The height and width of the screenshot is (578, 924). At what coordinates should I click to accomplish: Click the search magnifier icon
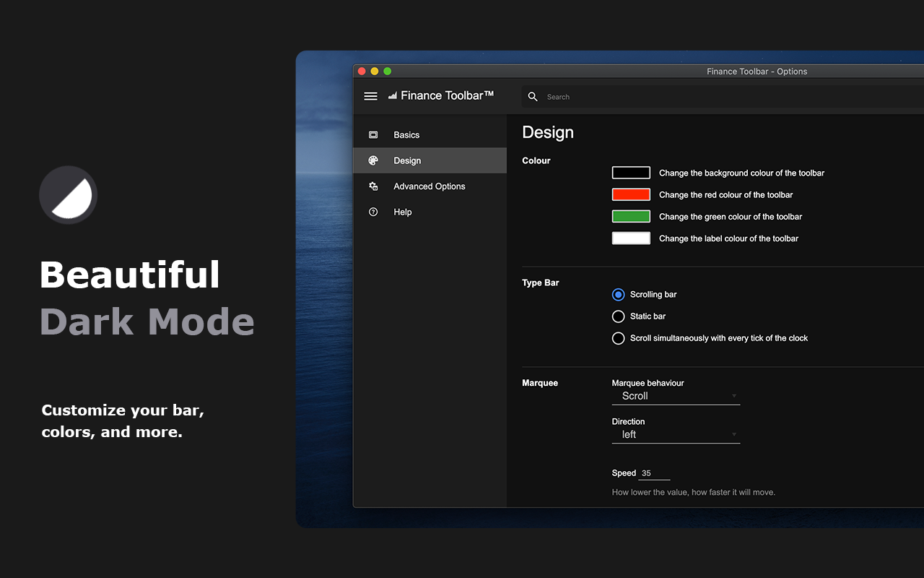click(x=533, y=97)
